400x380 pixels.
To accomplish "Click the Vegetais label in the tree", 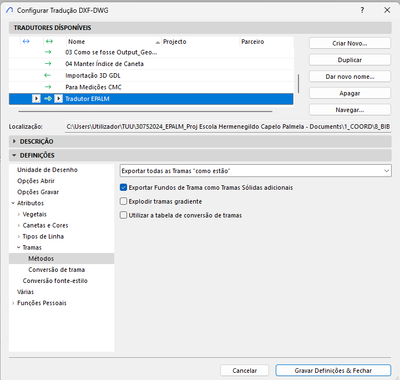I will 35,214.
